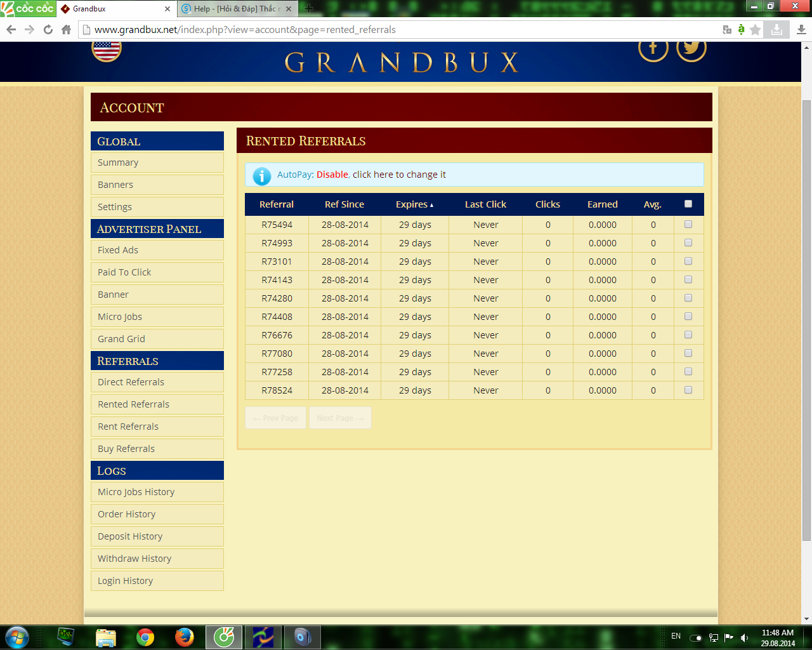
Task: Launch Firefox from the taskbar
Action: (x=185, y=637)
